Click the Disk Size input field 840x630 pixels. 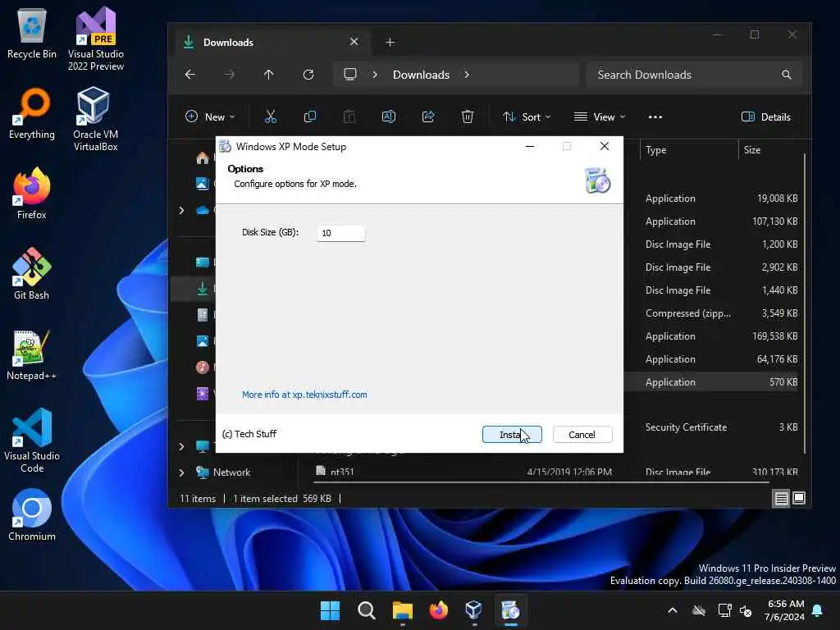click(x=340, y=233)
